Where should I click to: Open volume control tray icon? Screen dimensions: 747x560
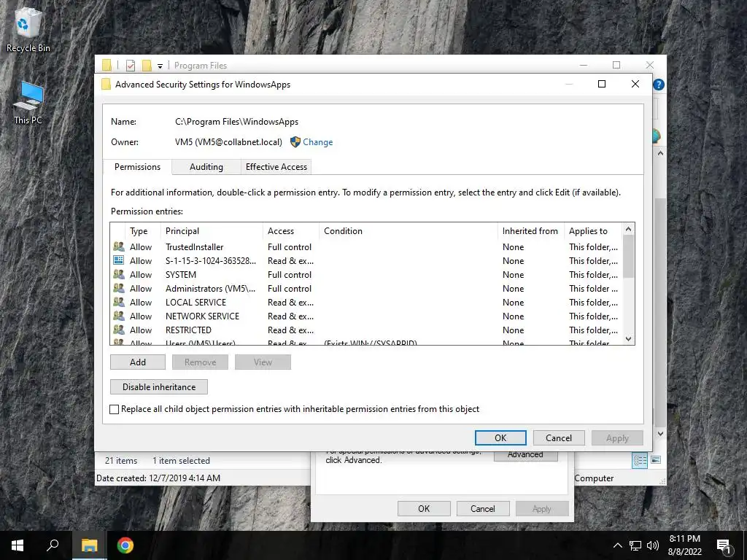(653, 545)
